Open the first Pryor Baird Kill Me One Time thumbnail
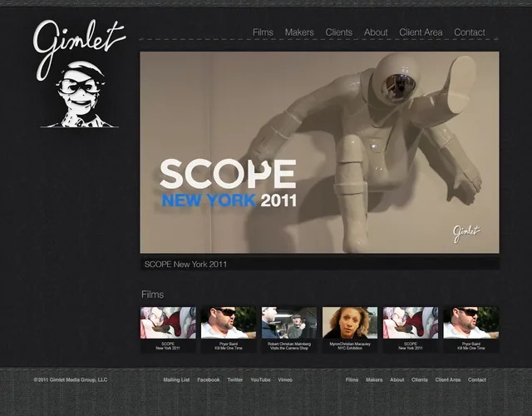 pyautogui.click(x=229, y=329)
